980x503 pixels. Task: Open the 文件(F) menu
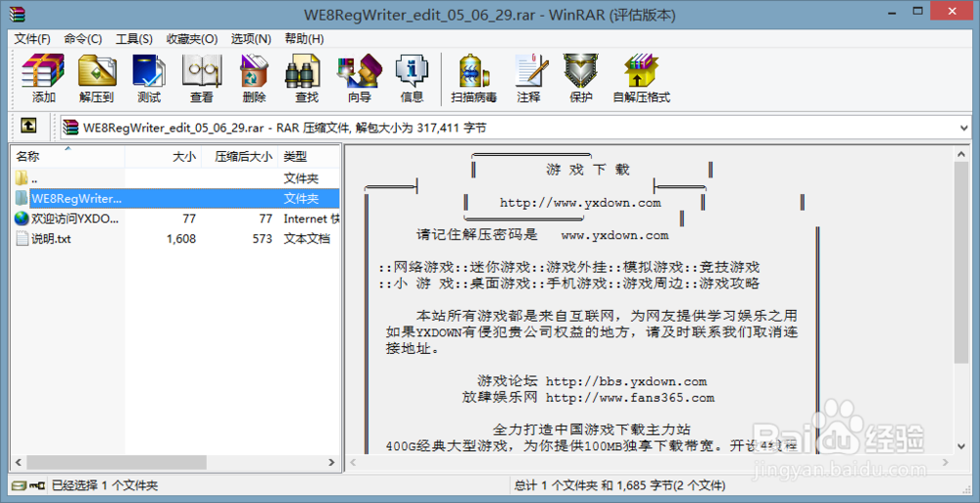coord(32,39)
